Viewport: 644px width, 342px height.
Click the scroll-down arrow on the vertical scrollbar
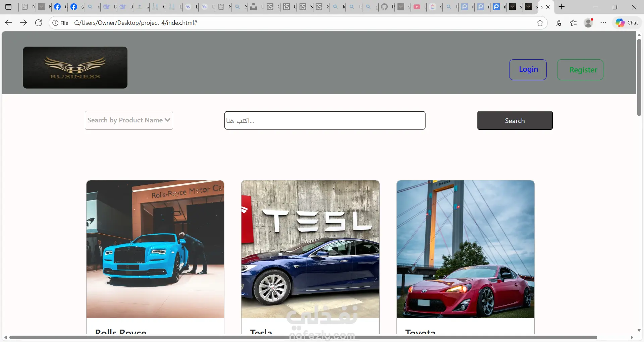[x=639, y=331]
